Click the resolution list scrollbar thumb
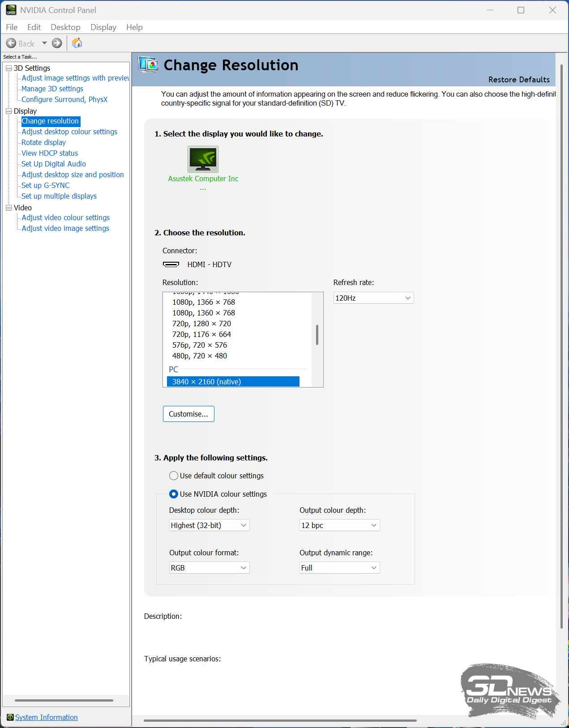 (317, 335)
